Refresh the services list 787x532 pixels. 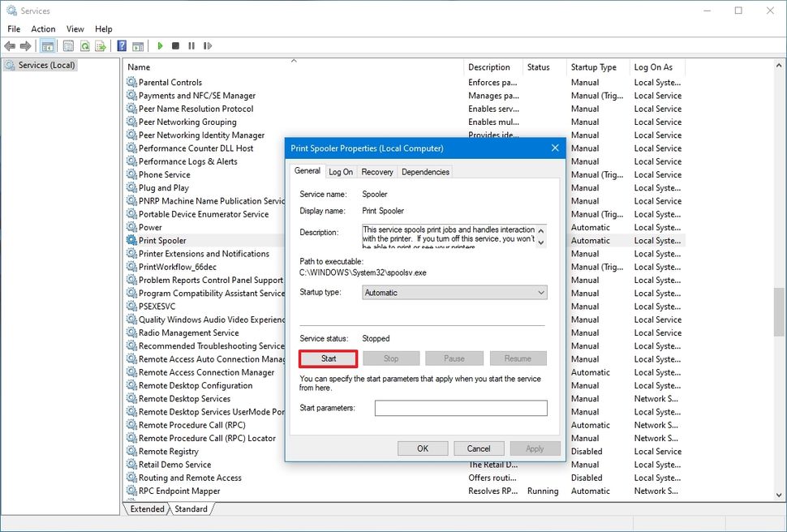tap(84, 46)
